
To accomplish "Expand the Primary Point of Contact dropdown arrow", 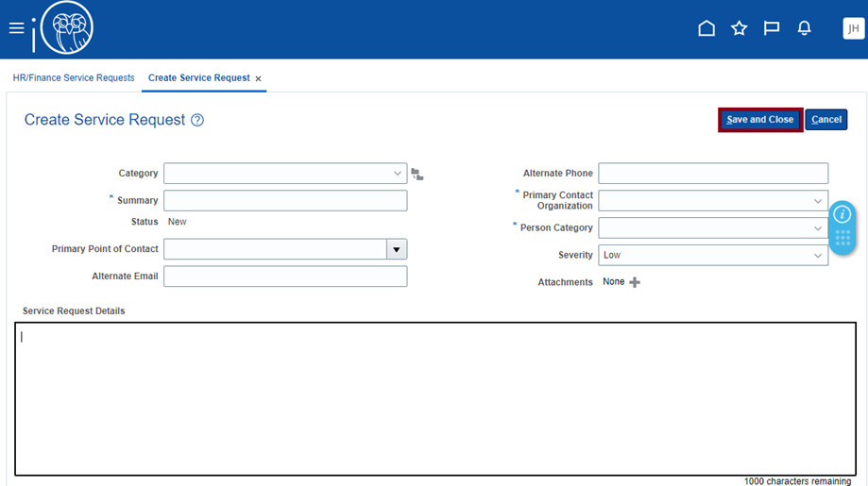I will pyautogui.click(x=397, y=249).
